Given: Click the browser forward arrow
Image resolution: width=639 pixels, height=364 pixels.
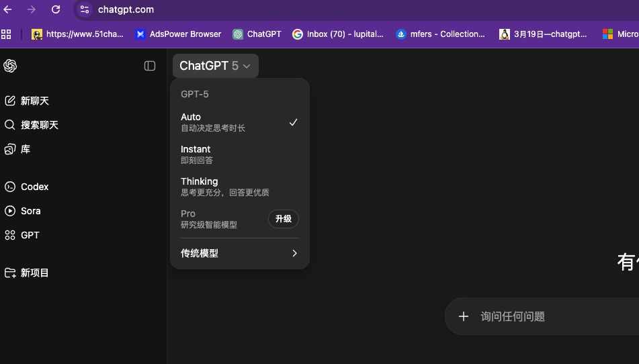Looking at the screenshot, I should point(32,9).
